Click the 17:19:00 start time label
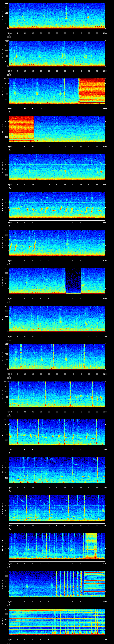Image resolution: width=114 pixels, height=644 pixels. 9,336
